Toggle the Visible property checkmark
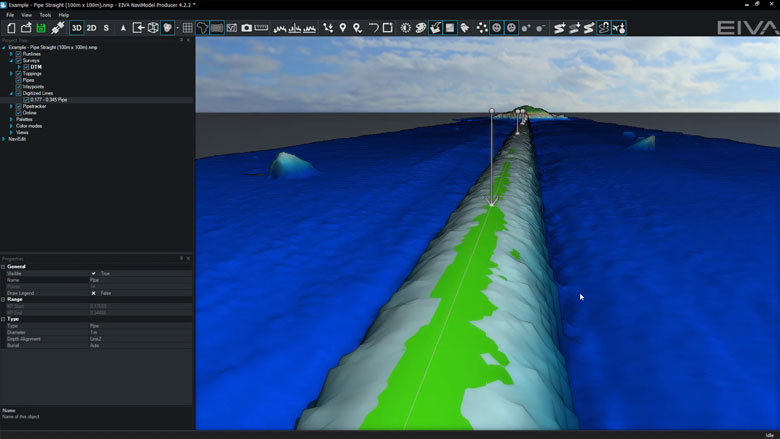 [94, 273]
